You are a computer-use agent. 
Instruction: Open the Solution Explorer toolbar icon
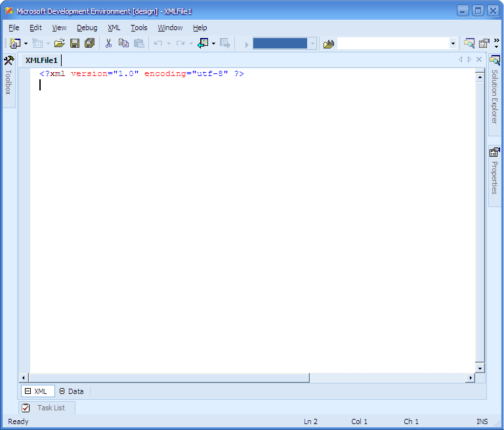point(469,43)
